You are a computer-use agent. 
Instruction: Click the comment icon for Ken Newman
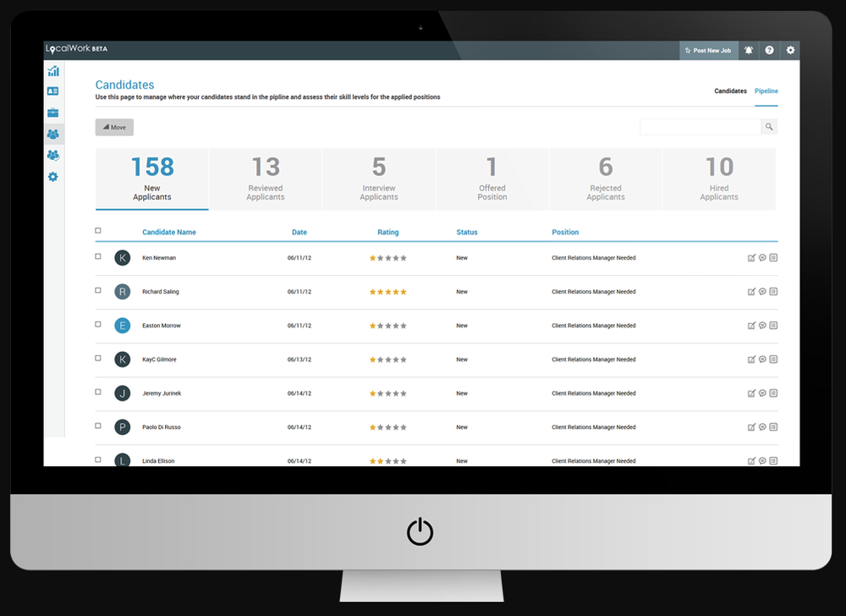(x=762, y=258)
